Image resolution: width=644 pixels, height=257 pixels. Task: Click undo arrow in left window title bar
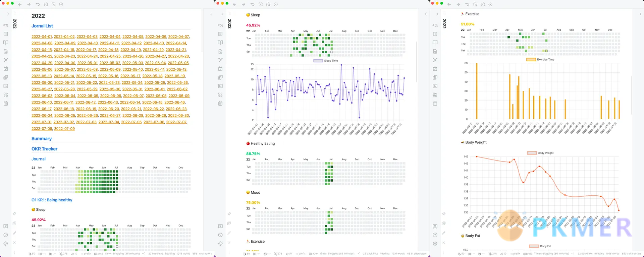coord(38,4)
